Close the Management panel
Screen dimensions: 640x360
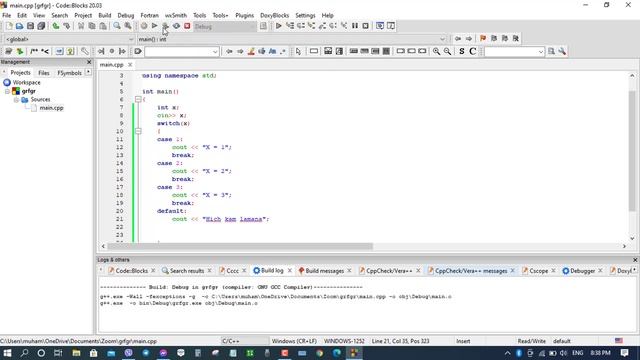[x=89, y=62]
